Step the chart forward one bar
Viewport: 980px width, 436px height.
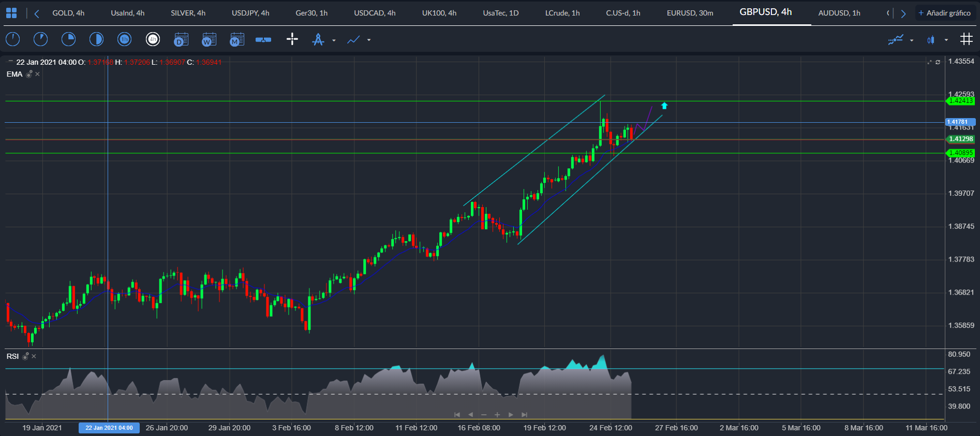511,414
